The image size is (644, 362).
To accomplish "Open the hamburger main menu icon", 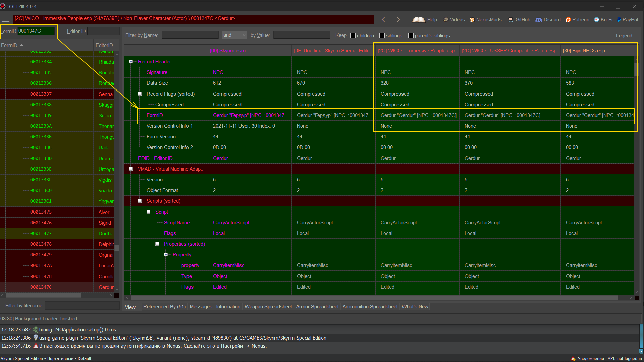I will click(x=5, y=20).
